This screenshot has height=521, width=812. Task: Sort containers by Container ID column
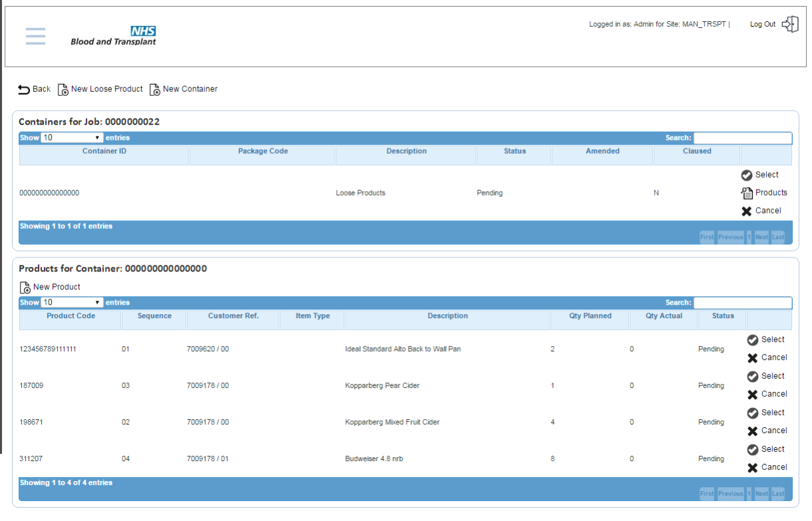coord(104,152)
